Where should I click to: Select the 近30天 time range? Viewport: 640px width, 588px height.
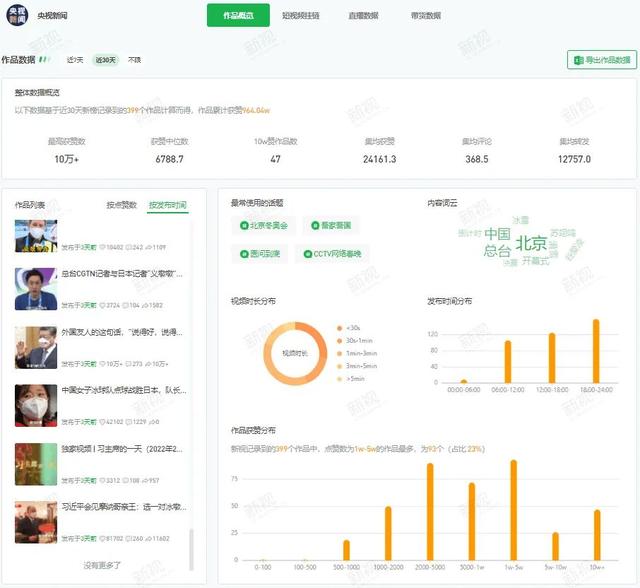point(105,60)
